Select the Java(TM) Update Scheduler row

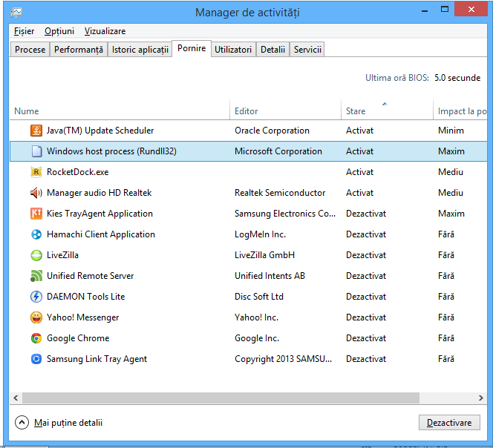pyautogui.click(x=249, y=131)
